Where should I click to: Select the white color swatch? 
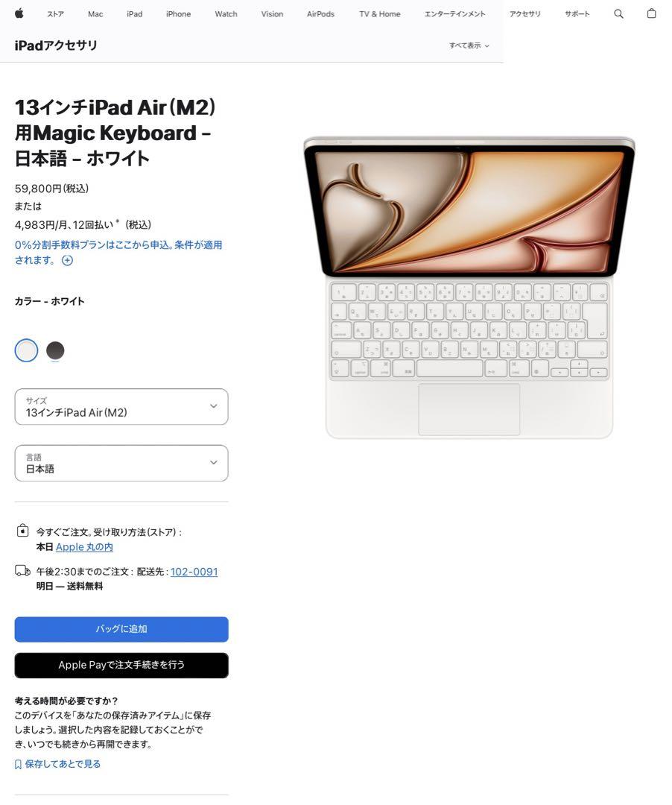tap(26, 350)
